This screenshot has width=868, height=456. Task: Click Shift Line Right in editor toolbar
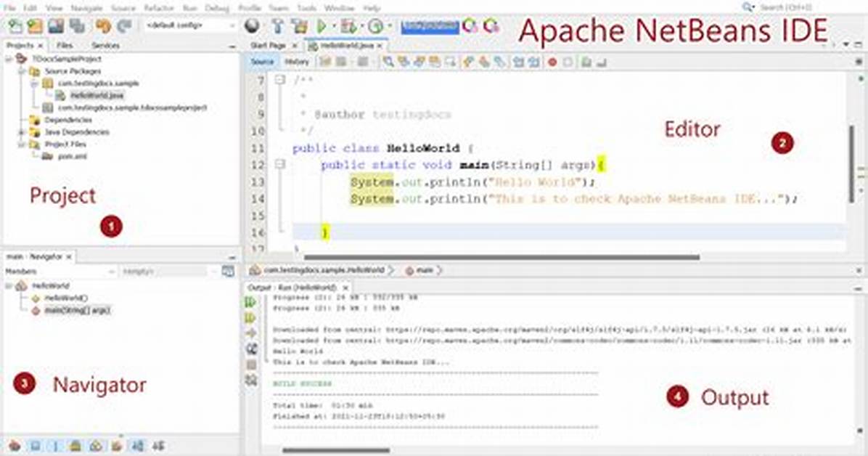[x=533, y=62]
